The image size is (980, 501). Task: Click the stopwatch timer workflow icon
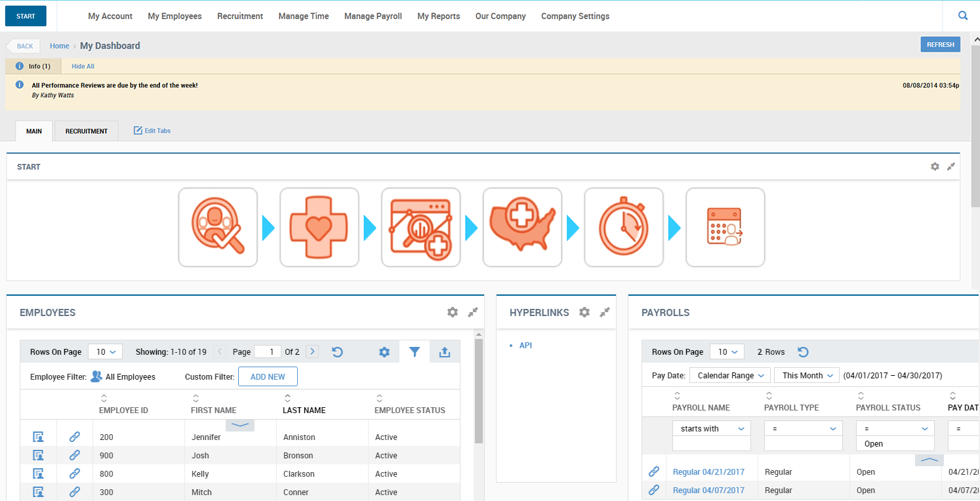624,228
